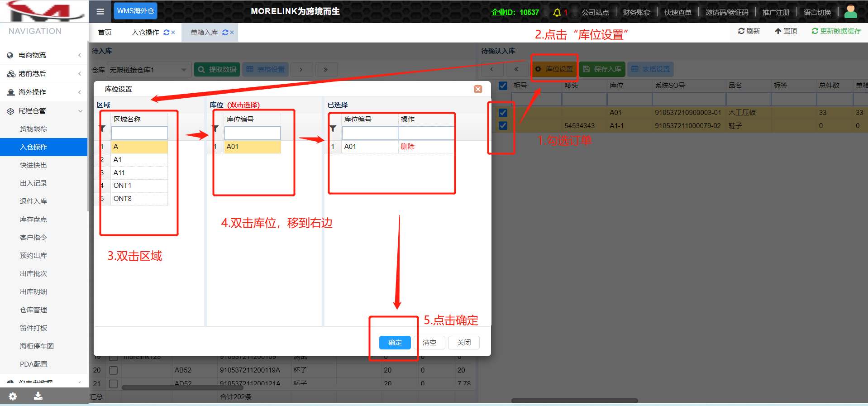Open the user avatar profile menu
Screen dimensions: 868x406
[851, 12]
